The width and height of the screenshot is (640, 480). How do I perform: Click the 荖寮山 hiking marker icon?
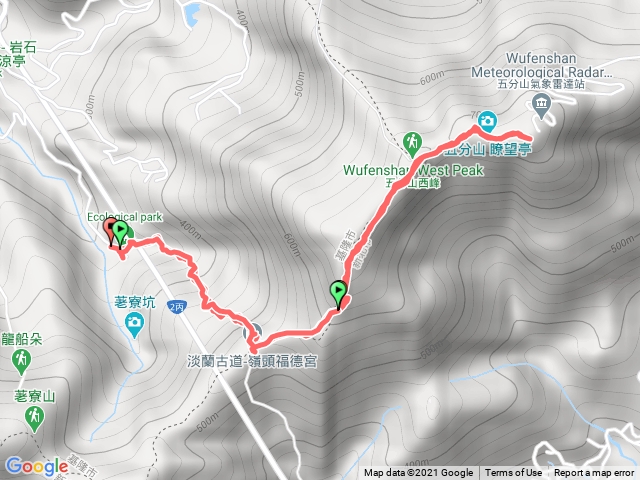click(34, 419)
